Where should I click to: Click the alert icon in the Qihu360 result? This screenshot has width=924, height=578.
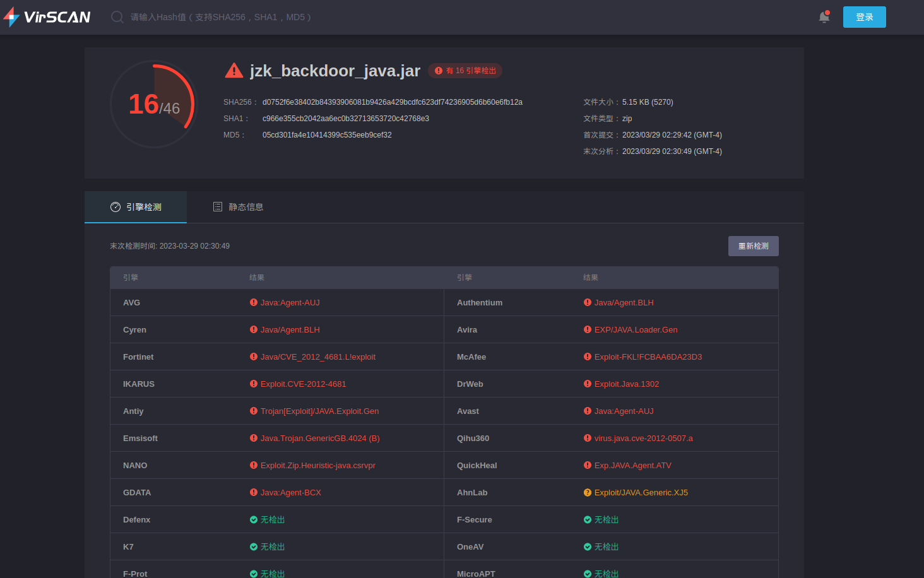pos(588,438)
